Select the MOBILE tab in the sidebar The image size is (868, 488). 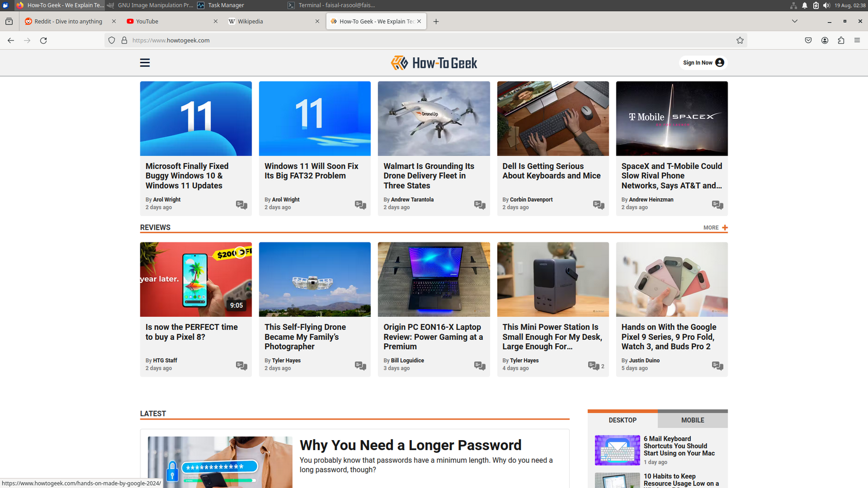pos(692,420)
